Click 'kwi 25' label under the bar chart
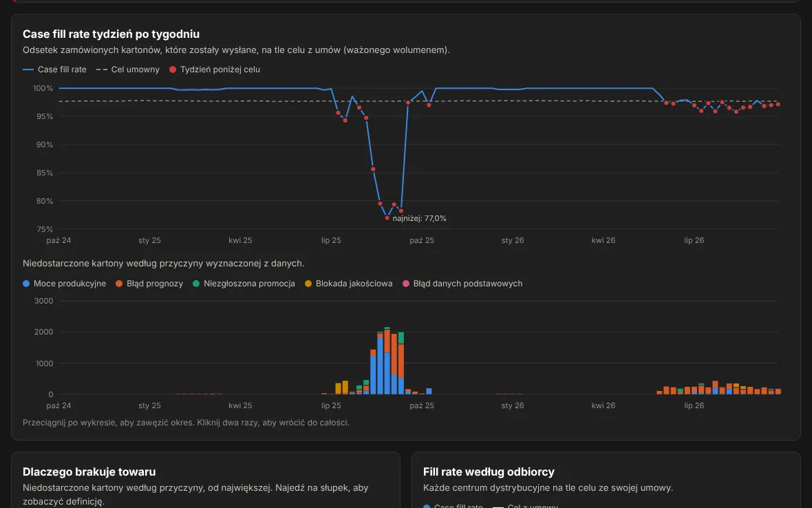 (x=240, y=405)
